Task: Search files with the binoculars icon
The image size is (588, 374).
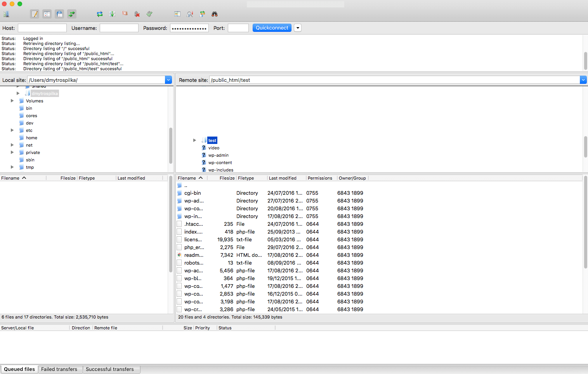Action: (215, 14)
